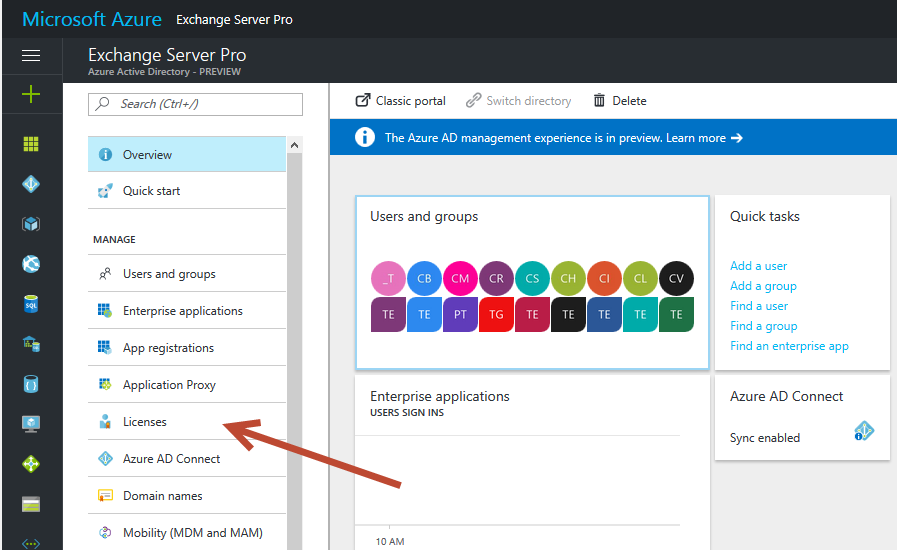Screen dimensions: 897x550
Task: Open the hamburger navigation menu
Action: click(31, 56)
